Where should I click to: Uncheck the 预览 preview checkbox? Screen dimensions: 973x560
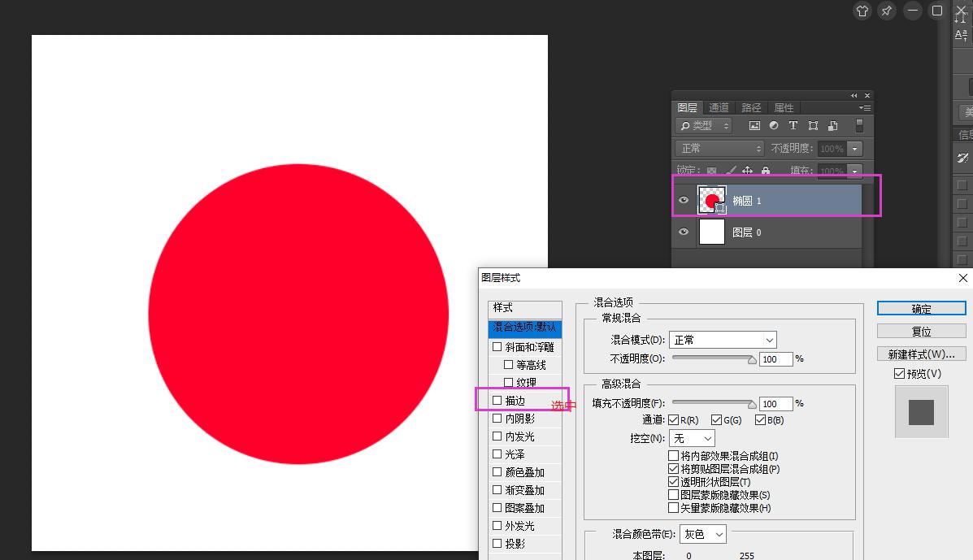pos(899,373)
